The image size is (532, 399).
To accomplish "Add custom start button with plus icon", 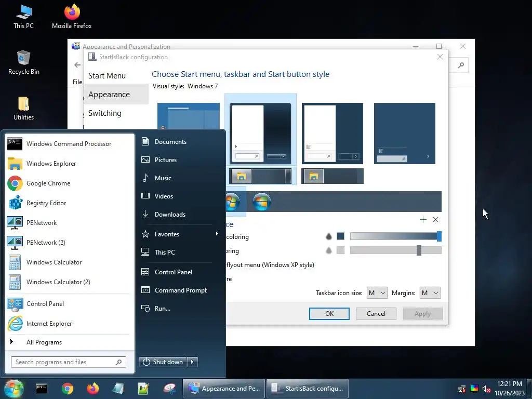I will click(x=423, y=220).
